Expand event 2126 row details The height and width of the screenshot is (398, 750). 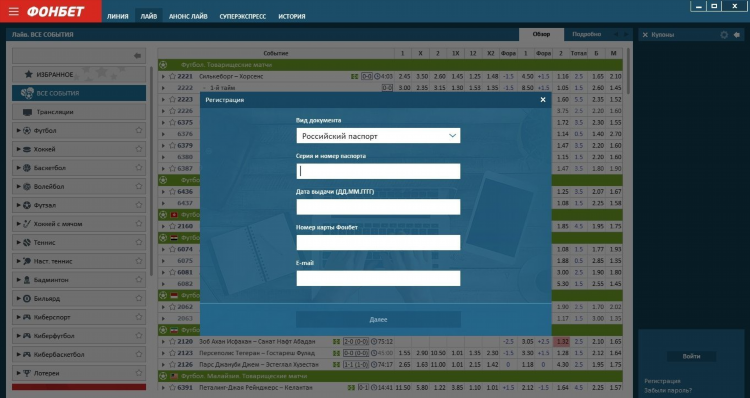point(163,365)
